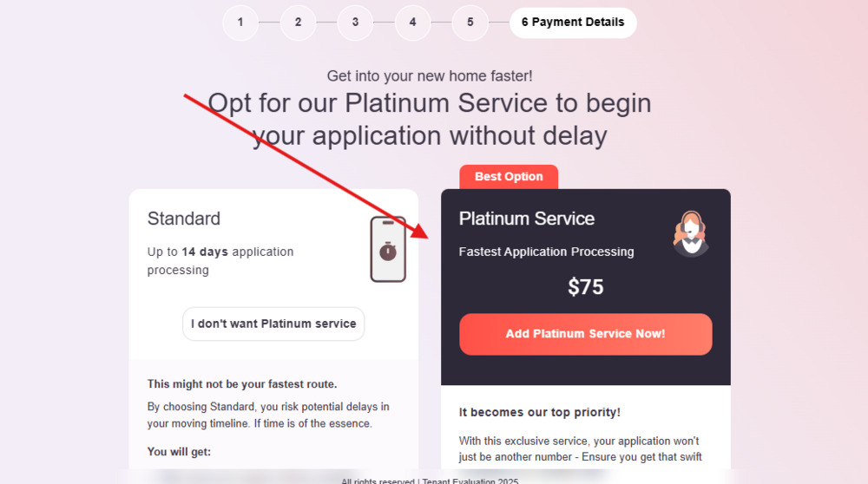Click 'Get into your new home faster!' text
The height and width of the screenshot is (484, 868).
pyautogui.click(x=430, y=76)
